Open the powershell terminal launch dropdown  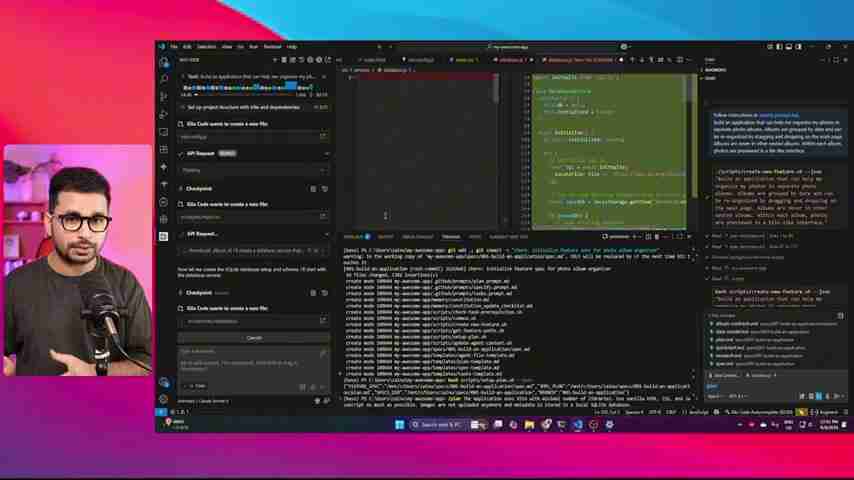[x=640, y=237]
